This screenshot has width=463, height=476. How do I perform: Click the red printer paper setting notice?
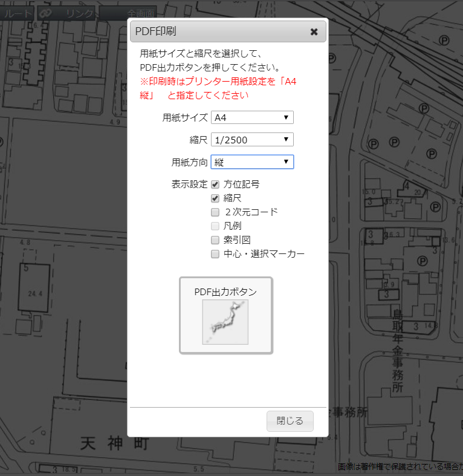pos(218,88)
